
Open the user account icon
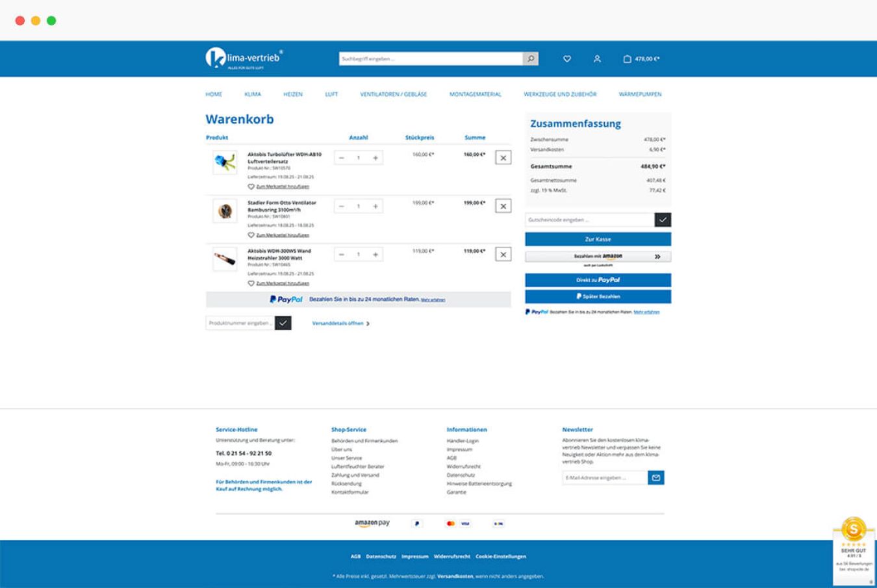click(597, 59)
